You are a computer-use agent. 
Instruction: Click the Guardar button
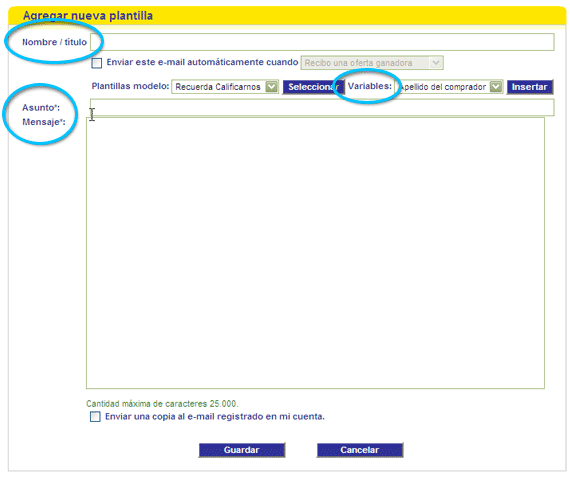(x=242, y=450)
